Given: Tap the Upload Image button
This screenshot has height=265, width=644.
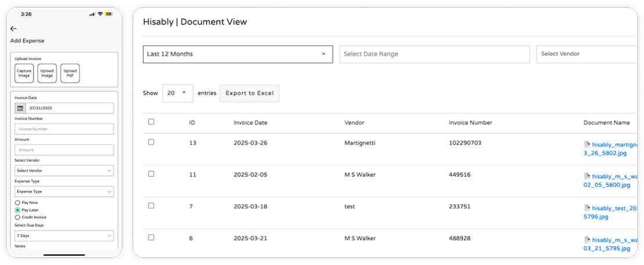Looking at the screenshot, I should point(47,74).
